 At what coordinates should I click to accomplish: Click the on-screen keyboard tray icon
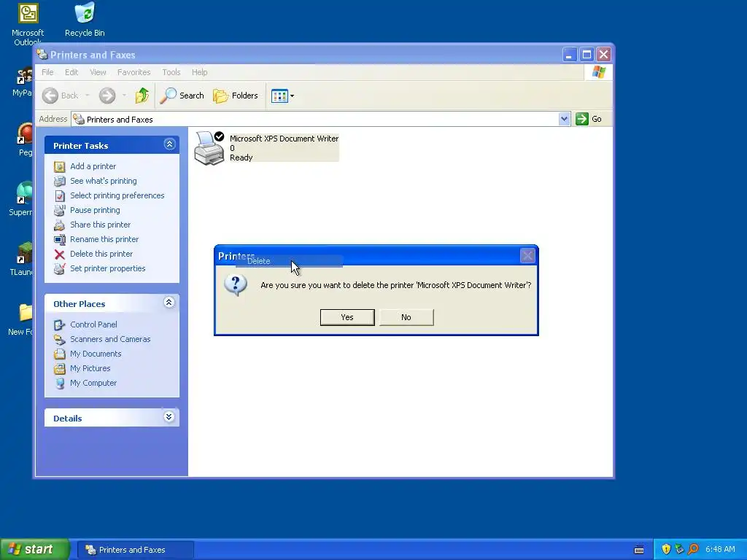tap(639, 550)
